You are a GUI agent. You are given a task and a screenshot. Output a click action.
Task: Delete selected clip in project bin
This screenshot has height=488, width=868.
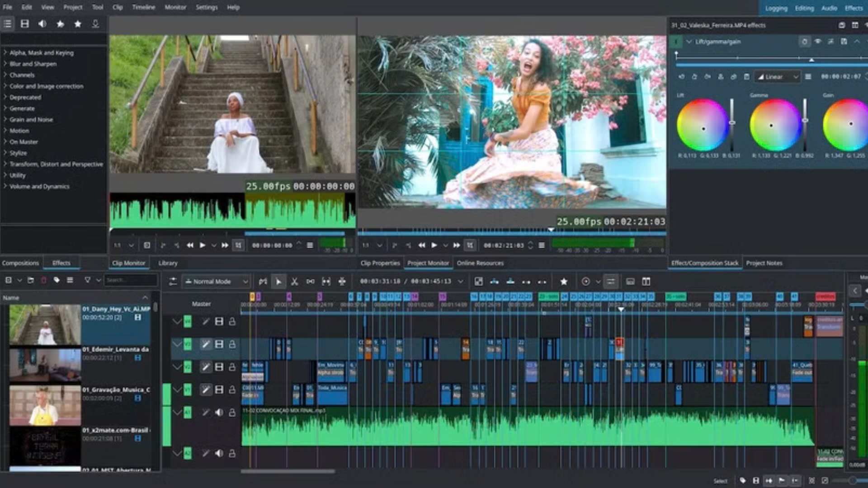[x=43, y=280]
